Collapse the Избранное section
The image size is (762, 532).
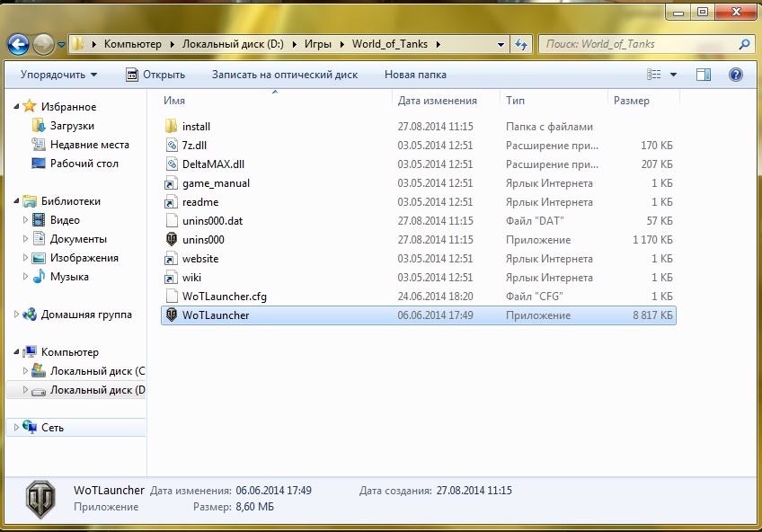[x=16, y=106]
